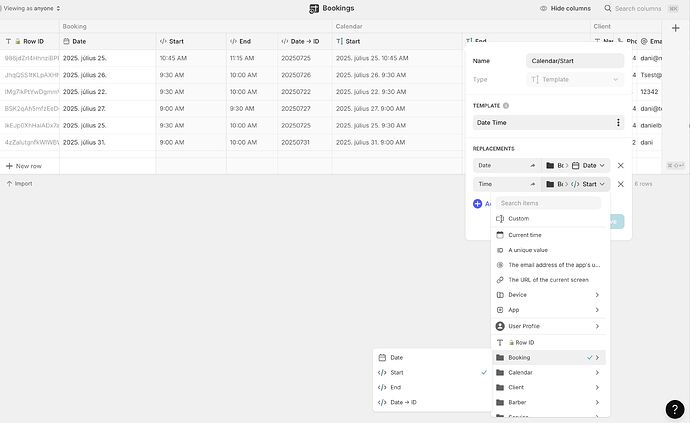Choose the app user's email address option
This screenshot has width=690, height=423.
coord(550,265)
